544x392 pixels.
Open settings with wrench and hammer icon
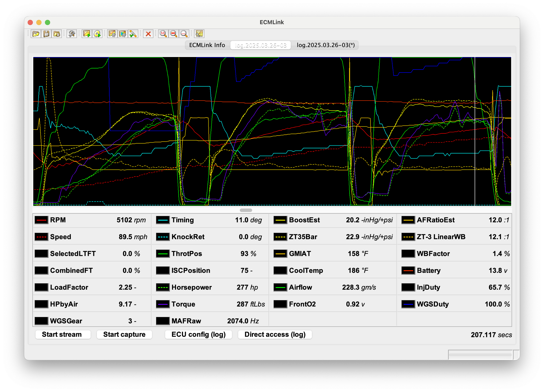pos(72,34)
